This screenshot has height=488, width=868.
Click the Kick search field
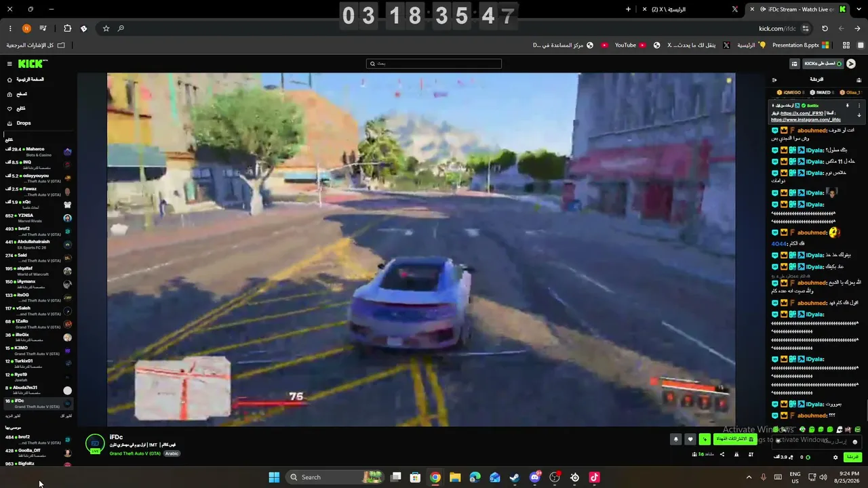click(434, 64)
